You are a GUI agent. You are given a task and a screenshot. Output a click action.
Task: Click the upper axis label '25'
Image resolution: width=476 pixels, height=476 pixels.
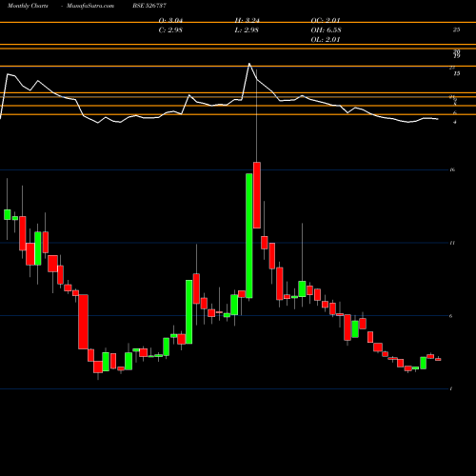coord(456,30)
